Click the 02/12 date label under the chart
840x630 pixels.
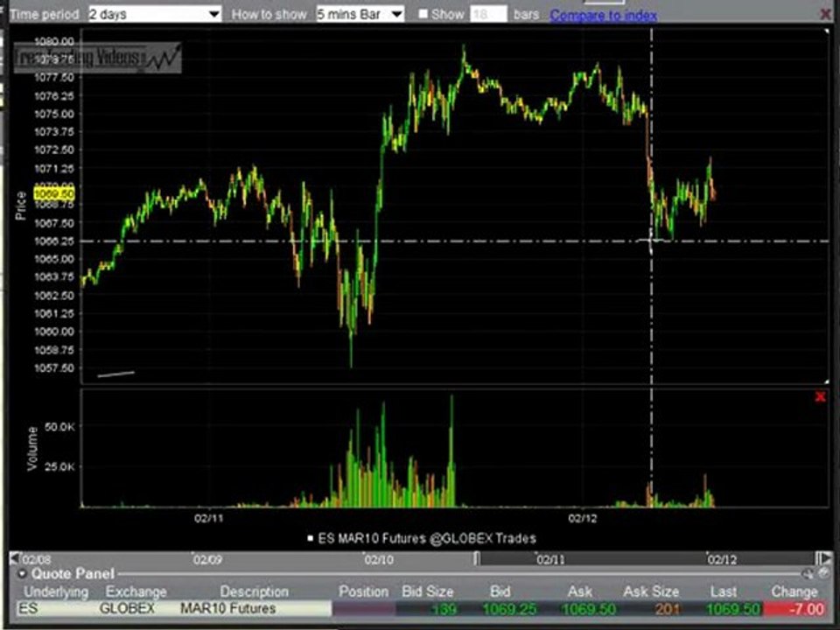click(x=583, y=518)
